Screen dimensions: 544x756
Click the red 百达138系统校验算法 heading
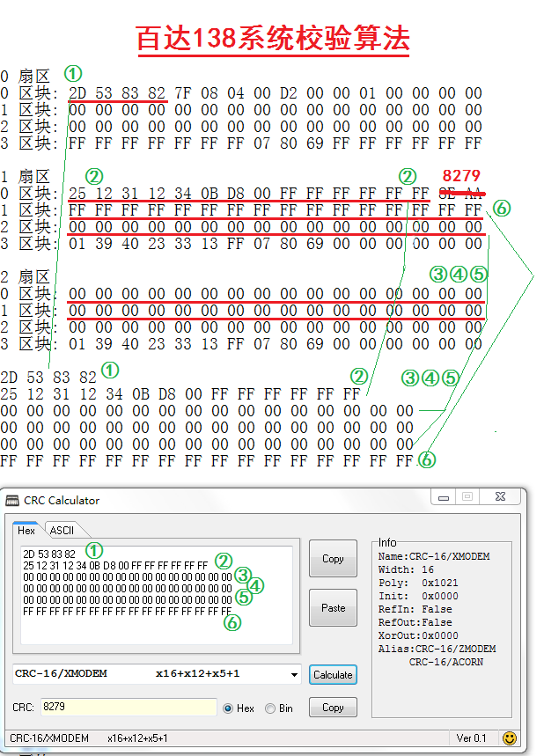(x=273, y=39)
